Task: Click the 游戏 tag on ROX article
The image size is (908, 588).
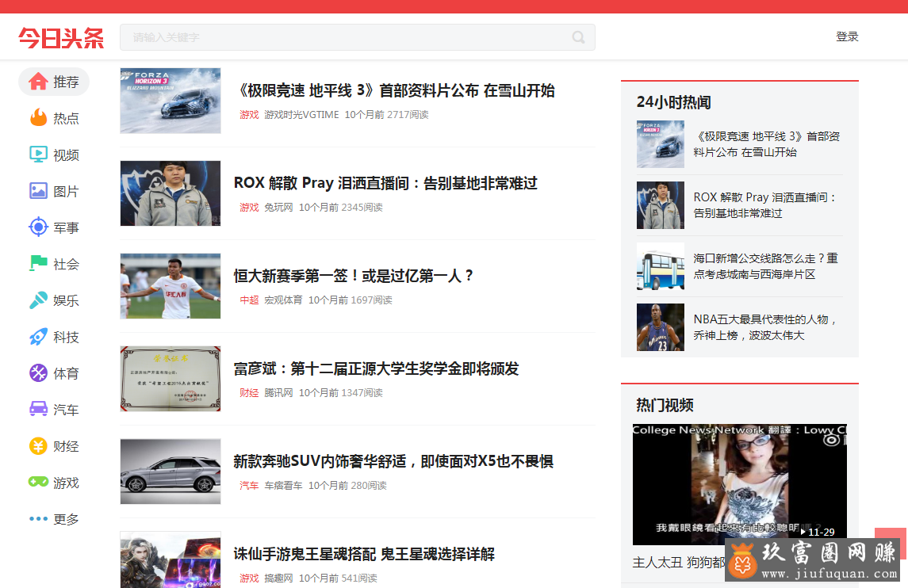Action: [x=249, y=207]
